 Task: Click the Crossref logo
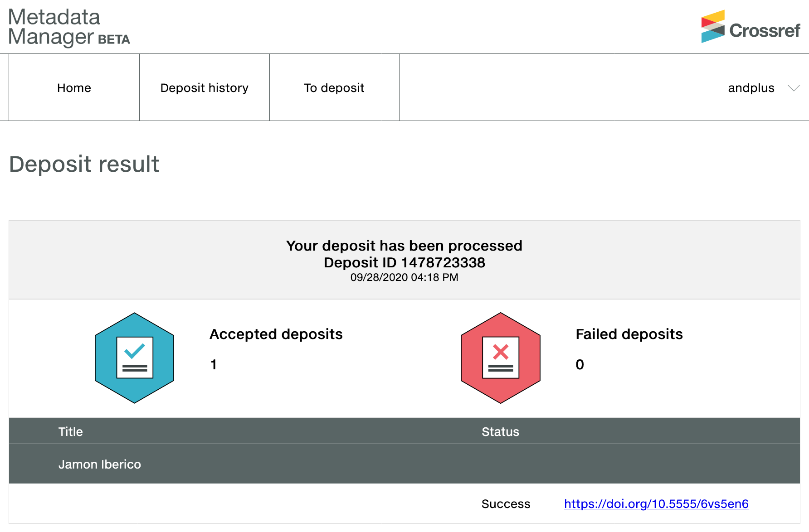click(x=751, y=27)
